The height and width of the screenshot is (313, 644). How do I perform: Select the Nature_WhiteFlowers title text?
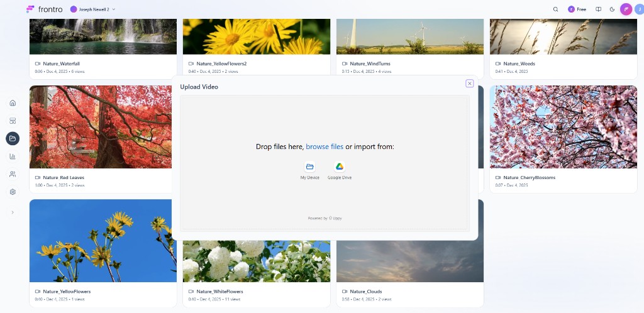219,291
